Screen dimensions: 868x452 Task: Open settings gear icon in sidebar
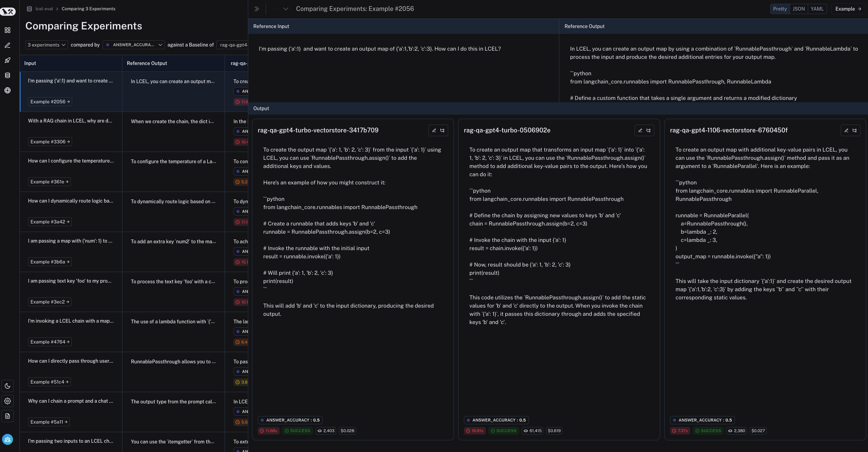coord(8,401)
